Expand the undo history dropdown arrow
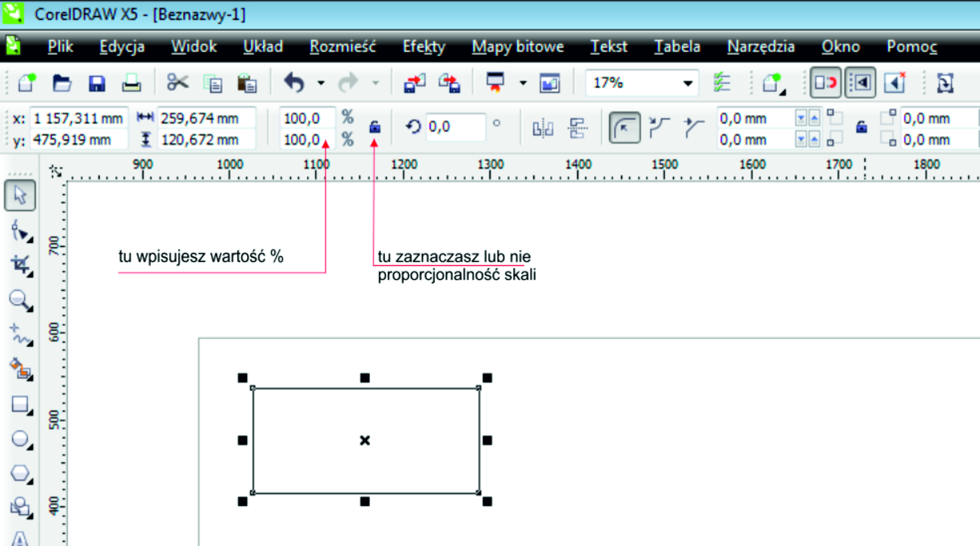980x546 pixels. pos(321,84)
